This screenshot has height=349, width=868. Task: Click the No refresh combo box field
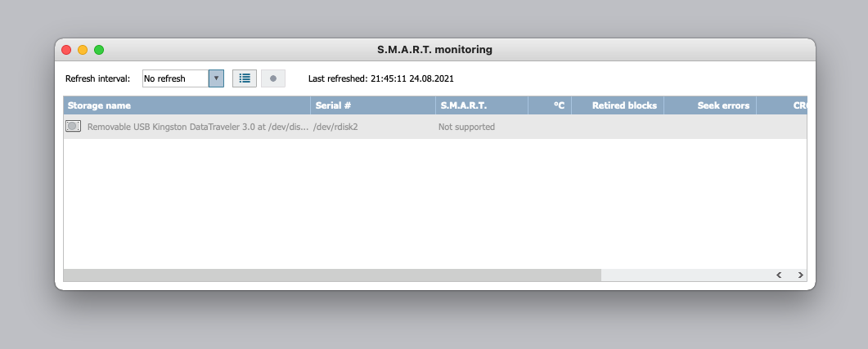click(176, 78)
